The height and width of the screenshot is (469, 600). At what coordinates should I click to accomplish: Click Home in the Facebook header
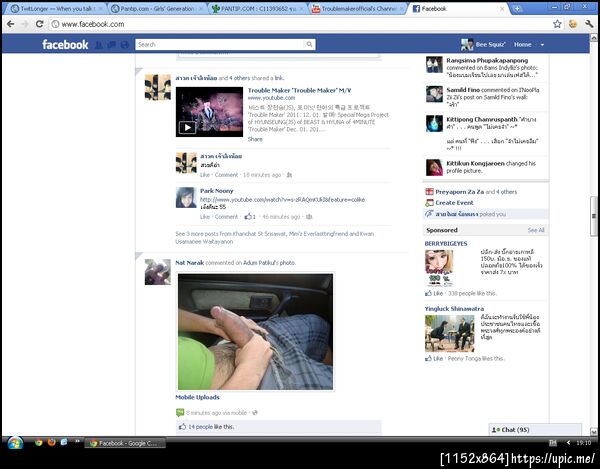pos(522,44)
